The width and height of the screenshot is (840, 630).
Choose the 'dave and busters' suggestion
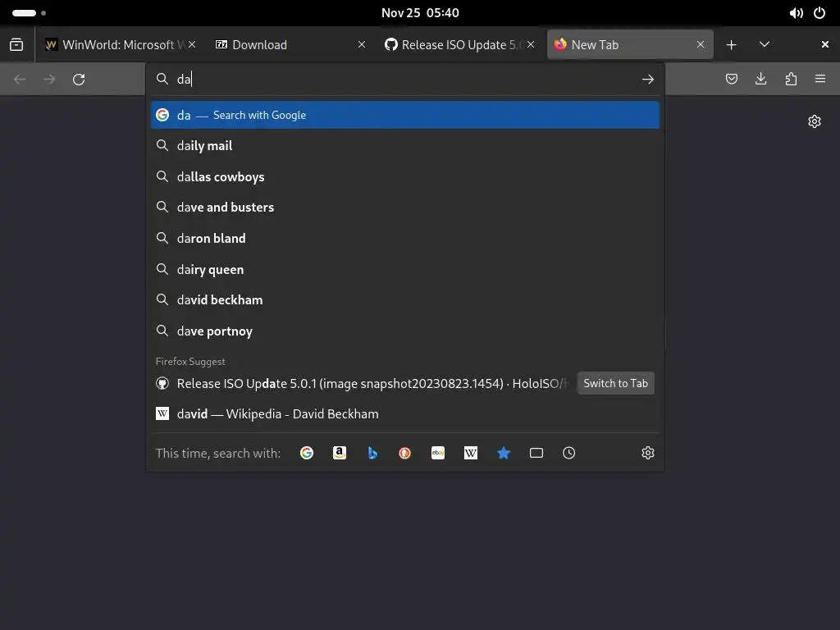point(405,208)
